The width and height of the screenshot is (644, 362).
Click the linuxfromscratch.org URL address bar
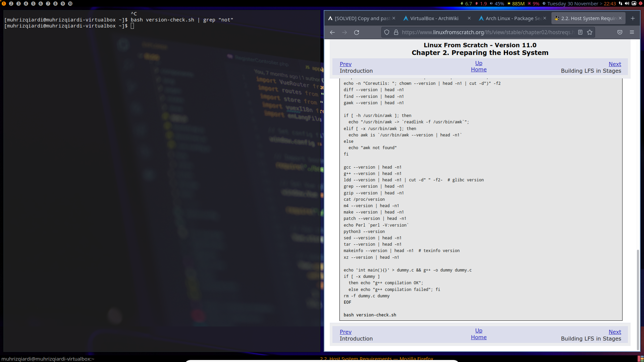coord(488,32)
